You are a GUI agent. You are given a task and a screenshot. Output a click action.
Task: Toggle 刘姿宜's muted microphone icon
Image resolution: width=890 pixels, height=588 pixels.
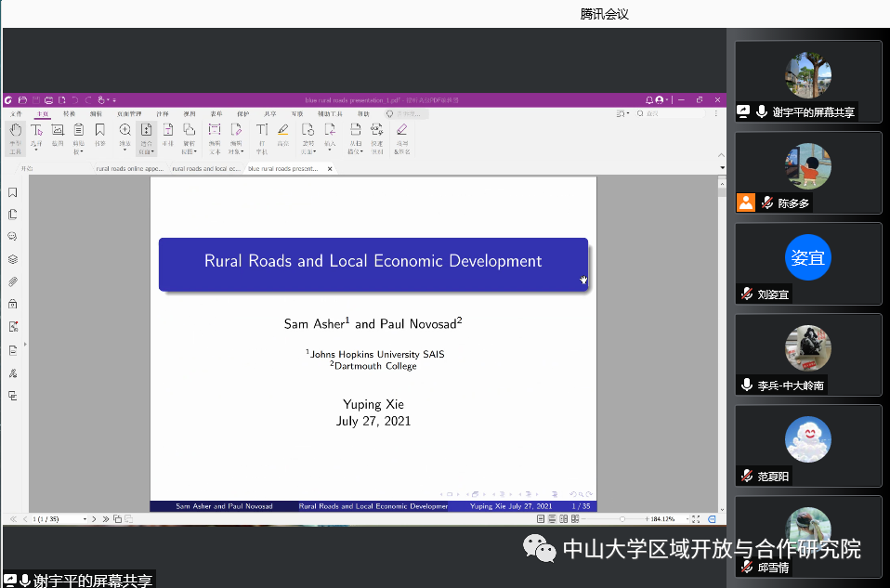pos(746,294)
